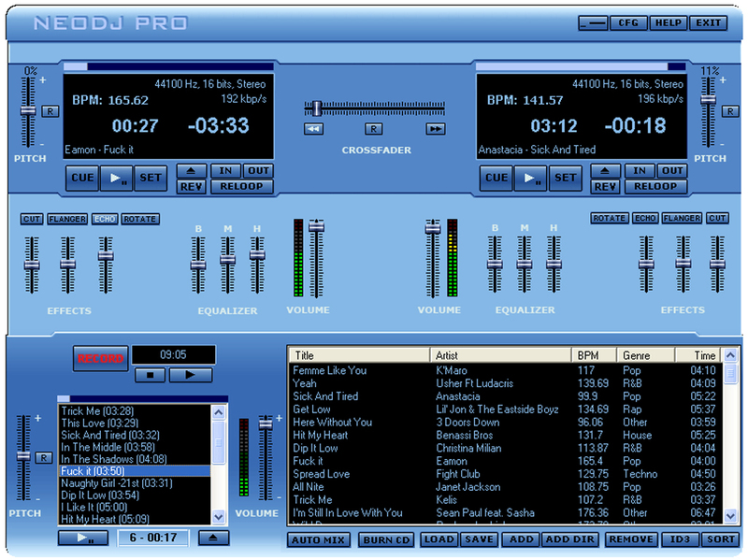748x560 pixels.
Task: Reset the playlist player pitch with R
Action: point(43,458)
